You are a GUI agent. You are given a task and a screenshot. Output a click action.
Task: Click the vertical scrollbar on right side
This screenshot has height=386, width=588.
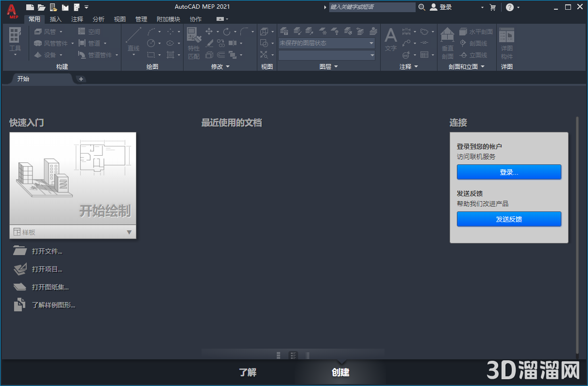click(577, 235)
